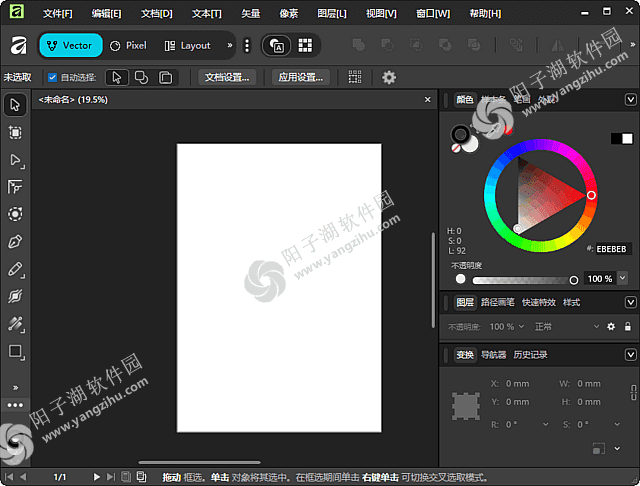The height and width of the screenshot is (486, 640).
Task: Open the three-dot tool options in left toolbar
Action: coord(15,405)
